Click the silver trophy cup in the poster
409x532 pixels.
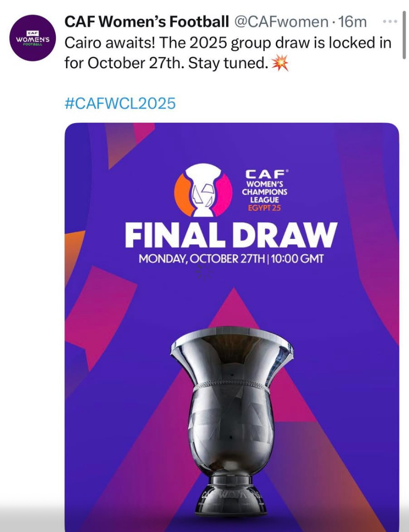point(232,395)
